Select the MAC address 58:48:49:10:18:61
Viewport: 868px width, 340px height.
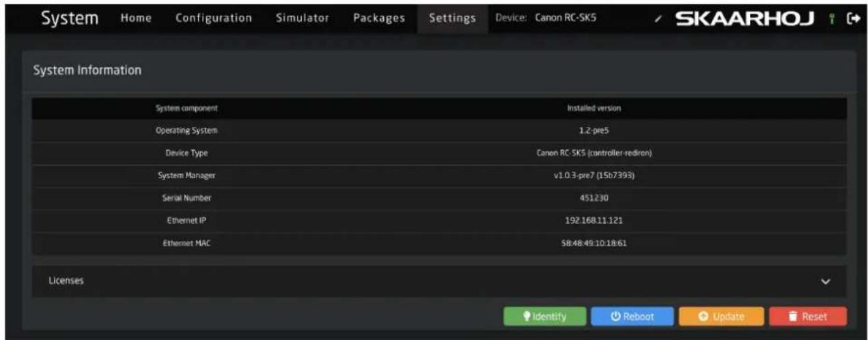pyautogui.click(x=593, y=244)
